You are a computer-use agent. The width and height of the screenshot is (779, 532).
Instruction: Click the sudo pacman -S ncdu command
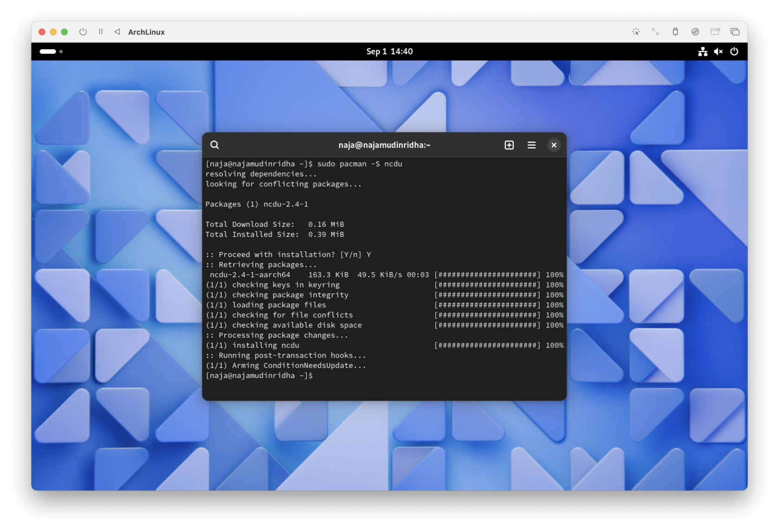(x=359, y=164)
